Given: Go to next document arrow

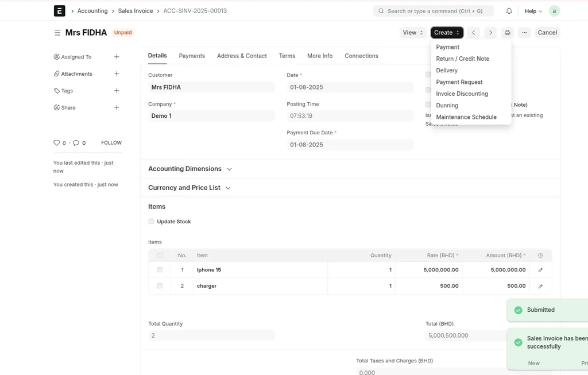Looking at the screenshot, I should pyautogui.click(x=490, y=33).
